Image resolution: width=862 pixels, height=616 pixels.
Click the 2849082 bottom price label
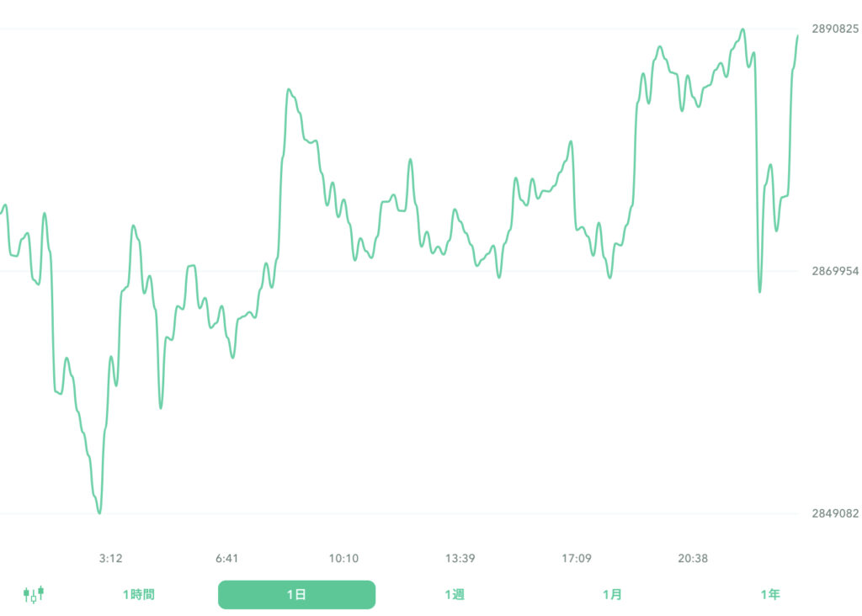tap(835, 513)
